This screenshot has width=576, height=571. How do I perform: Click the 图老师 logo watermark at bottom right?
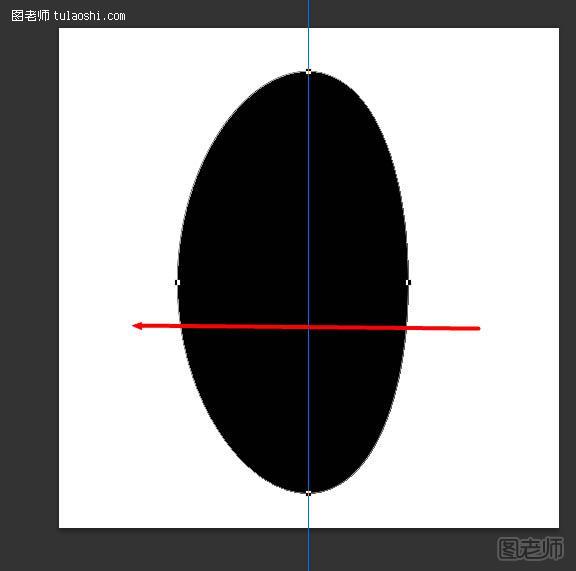(530, 548)
